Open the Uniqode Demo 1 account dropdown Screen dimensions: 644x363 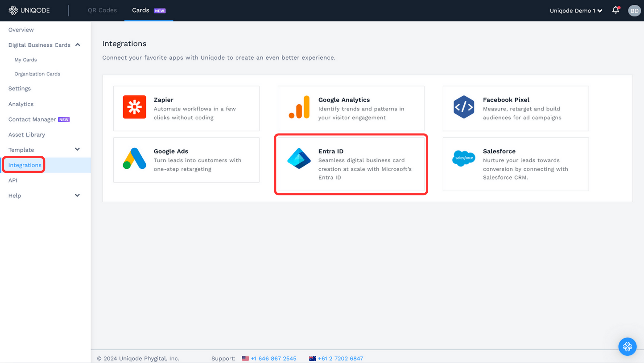click(x=576, y=11)
